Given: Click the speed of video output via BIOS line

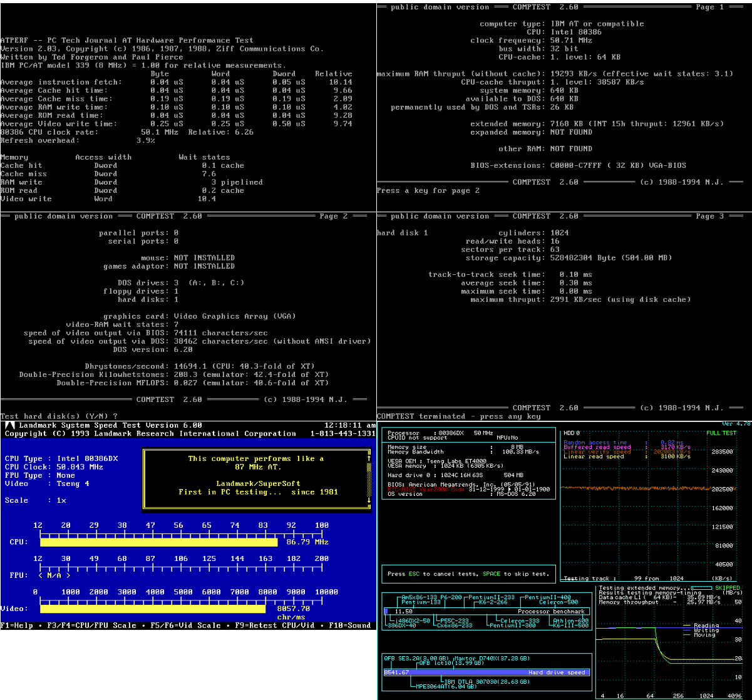Looking at the screenshot, I should [146, 333].
